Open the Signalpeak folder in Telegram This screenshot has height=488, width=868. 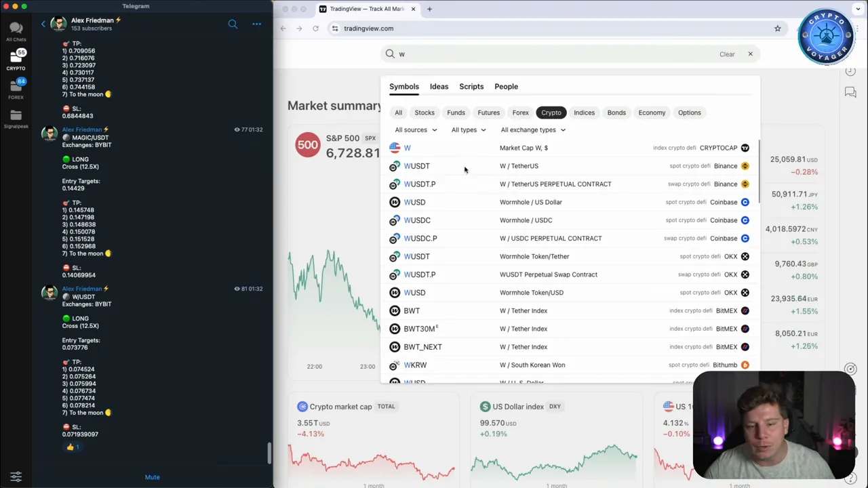[x=16, y=118]
